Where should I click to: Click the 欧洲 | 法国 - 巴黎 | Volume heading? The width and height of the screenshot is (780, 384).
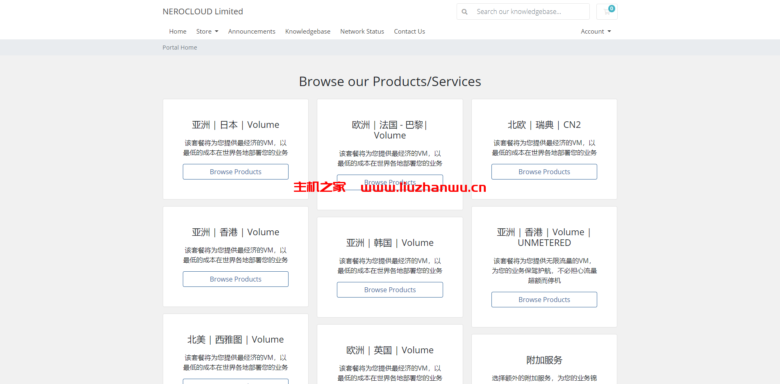pos(390,130)
